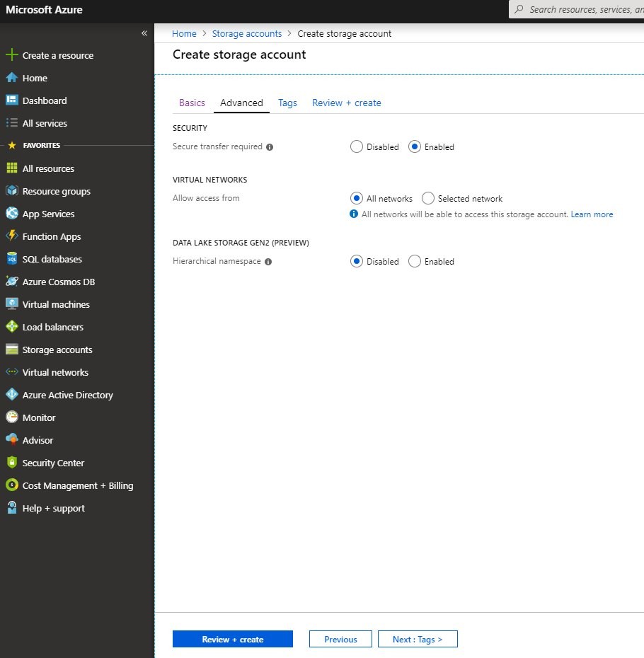This screenshot has width=644, height=658.
Task: Click the blue Review + create button
Action: coord(232,639)
